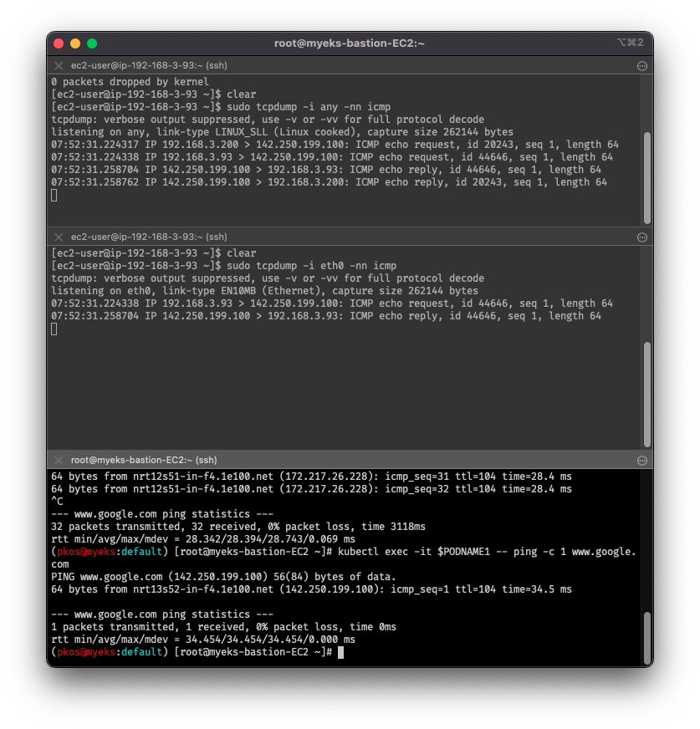Viewport: 700px width, 729px height.
Task: Click eth0 pane echo reply id 44646 line
Action: [x=325, y=316]
